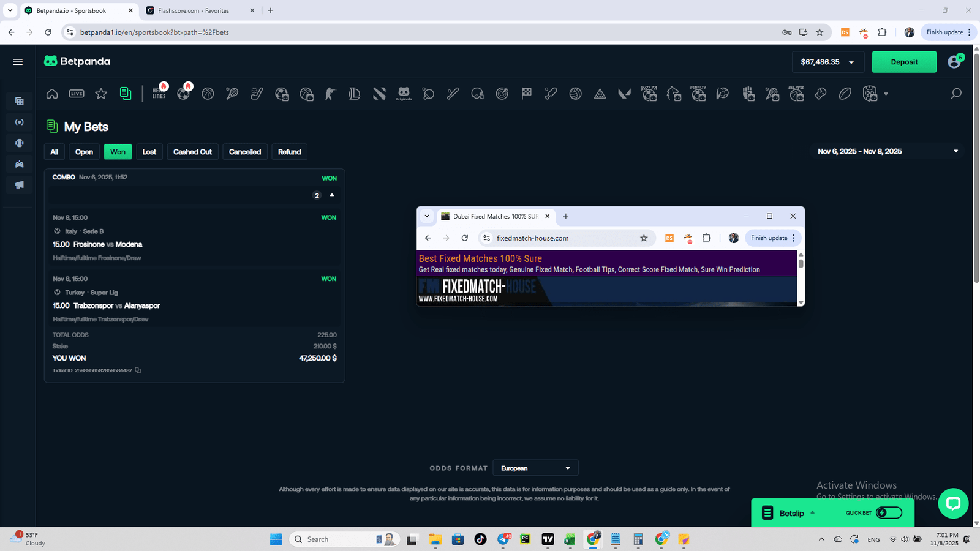Viewport: 980px width, 551px height.
Task: Toggle the Quick Bet switch
Action: (889, 513)
